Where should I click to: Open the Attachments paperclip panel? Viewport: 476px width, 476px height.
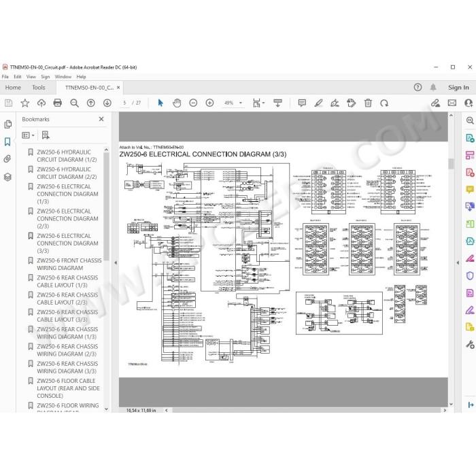tap(7, 158)
